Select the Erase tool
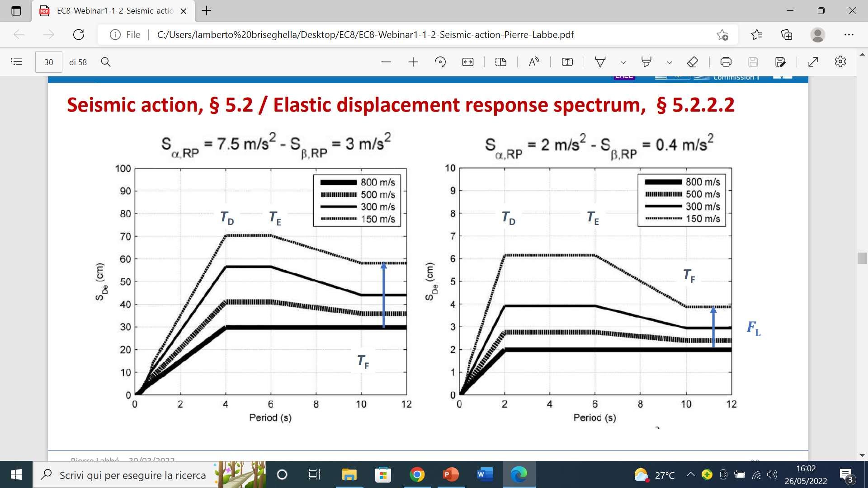 click(x=692, y=62)
